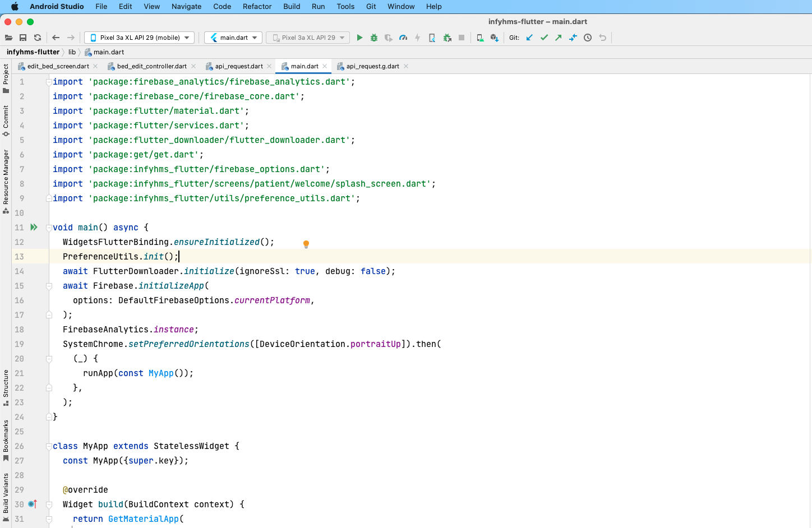Update project with the blue Git update arrow

[x=529, y=38]
